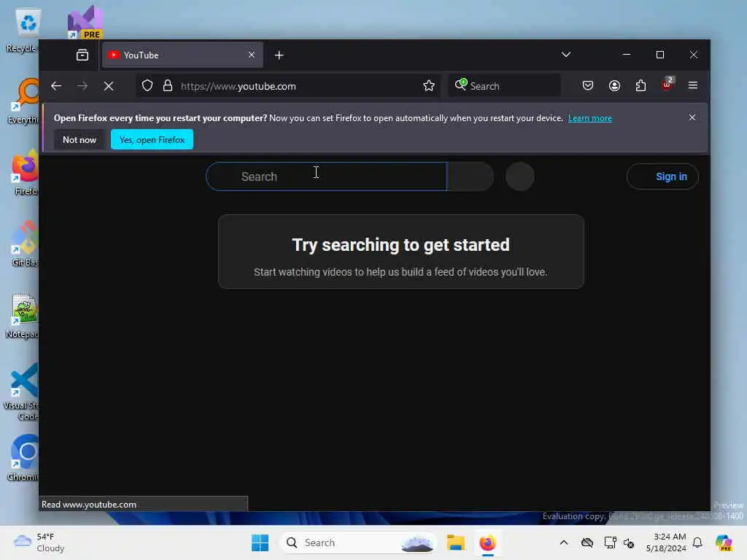The height and width of the screenshot is (560, 747).
Task: Open Copilot preview icon in taskbar
Action: point(724,542)
